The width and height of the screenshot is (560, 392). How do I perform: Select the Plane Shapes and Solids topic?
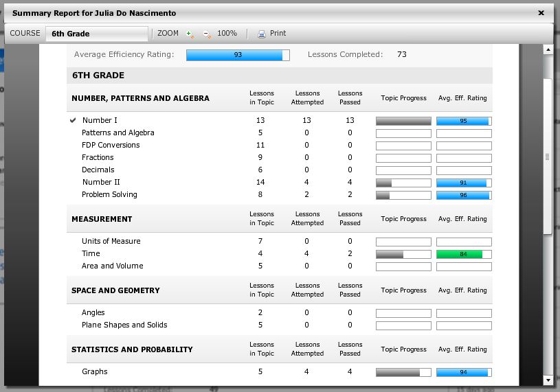tap(124, 325)
